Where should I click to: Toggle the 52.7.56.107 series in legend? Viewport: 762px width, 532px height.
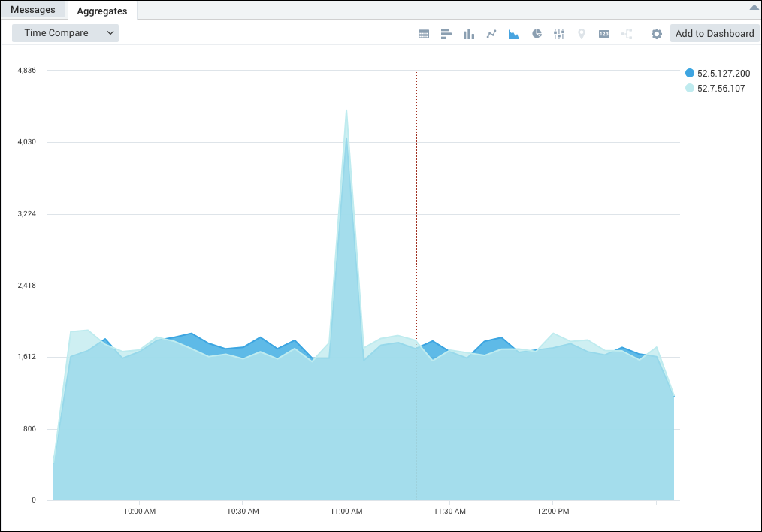coord(718,88)
